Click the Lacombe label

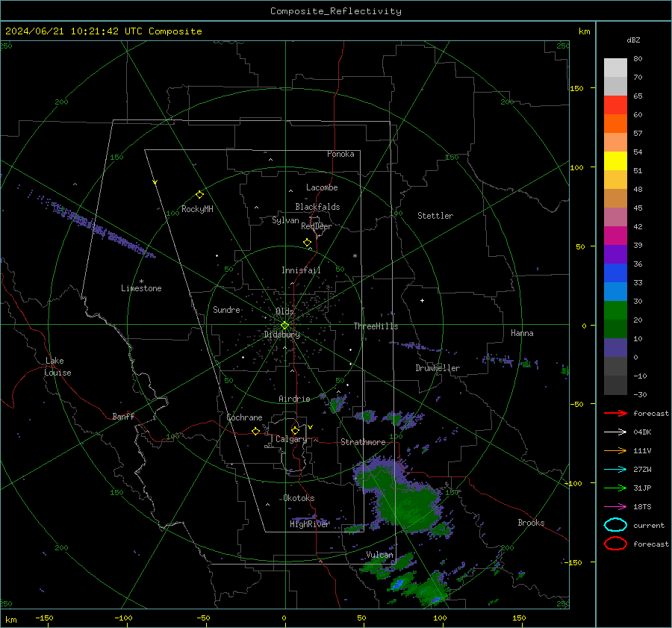click(x=322, y=187)
